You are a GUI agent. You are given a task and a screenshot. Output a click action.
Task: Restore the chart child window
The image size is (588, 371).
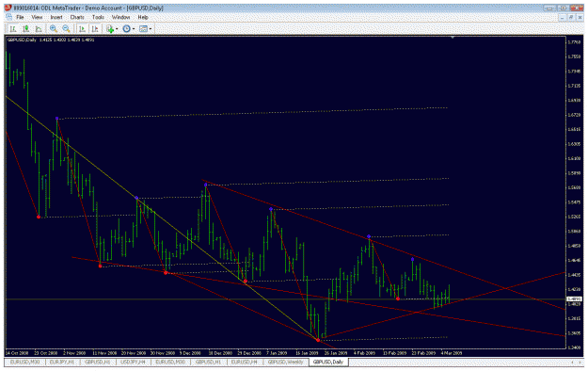click(x=571, y=17)
